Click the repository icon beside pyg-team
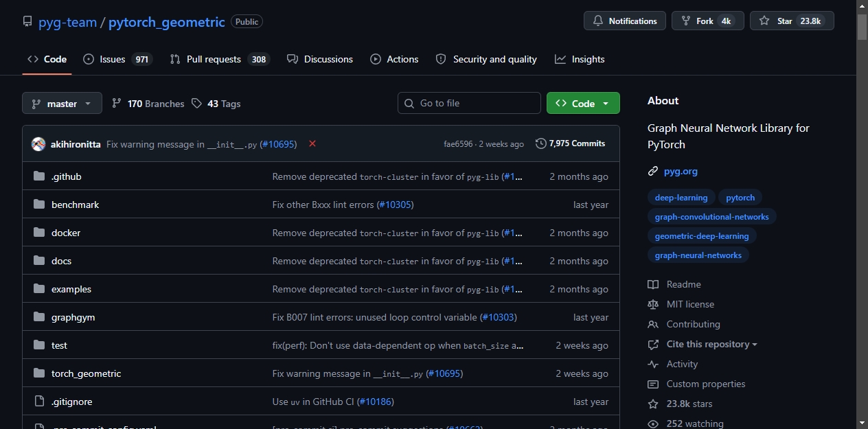This screenshot has height=429, width=868. (x=27, y=22)
